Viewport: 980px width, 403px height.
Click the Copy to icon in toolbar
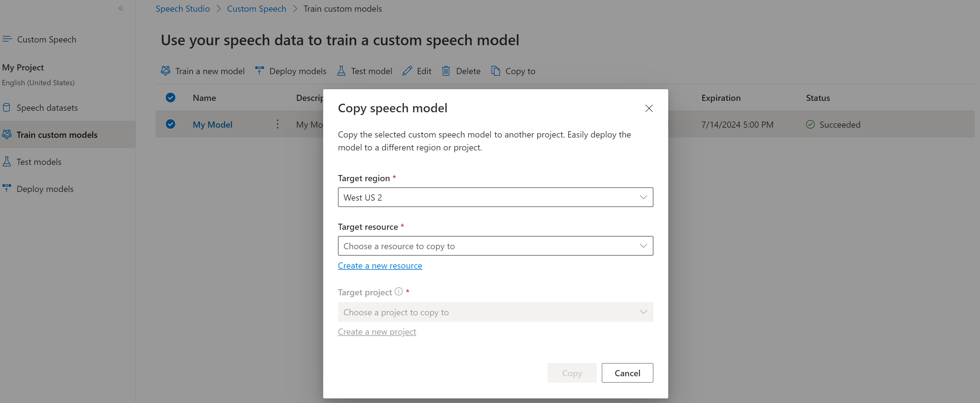pyautogui.click(x=495, y=71)
